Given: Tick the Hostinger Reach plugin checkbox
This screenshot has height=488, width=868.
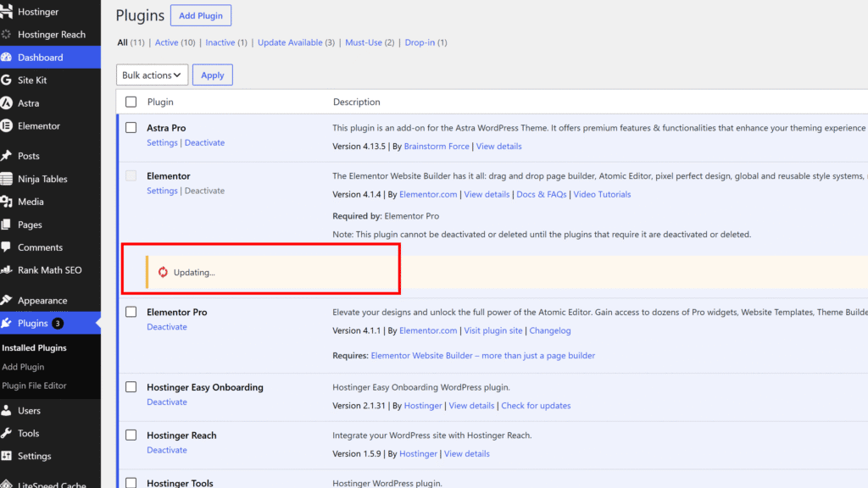Looking at the screenshot, I should 131,435.
